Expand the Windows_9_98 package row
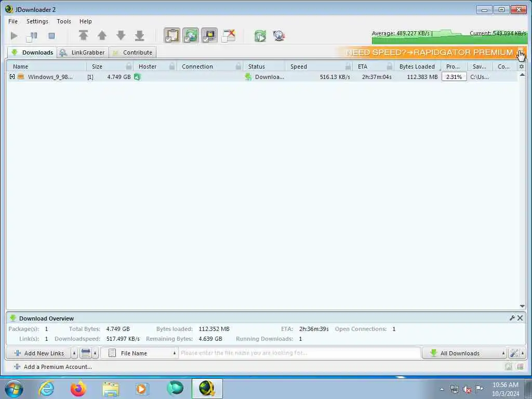This screenshot has width=532, height=399. [x=12, y=77]
